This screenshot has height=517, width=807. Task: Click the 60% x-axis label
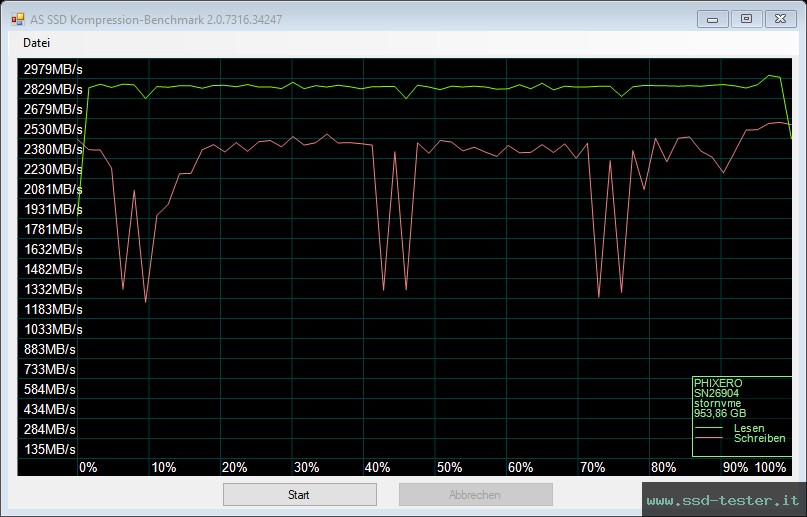click(x=520, y=467)
